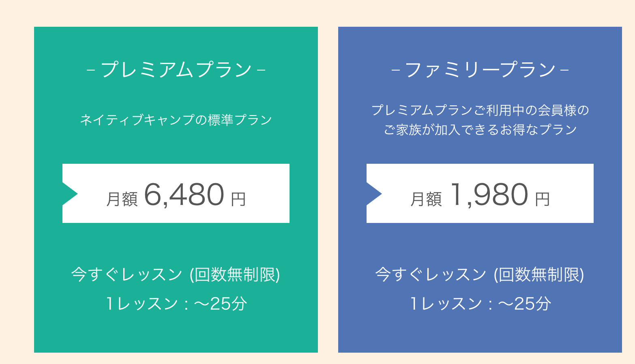The image size is (635, 364).
Task: Click the green arrow notch on the 6,480 price box
Action: point(69,194)
